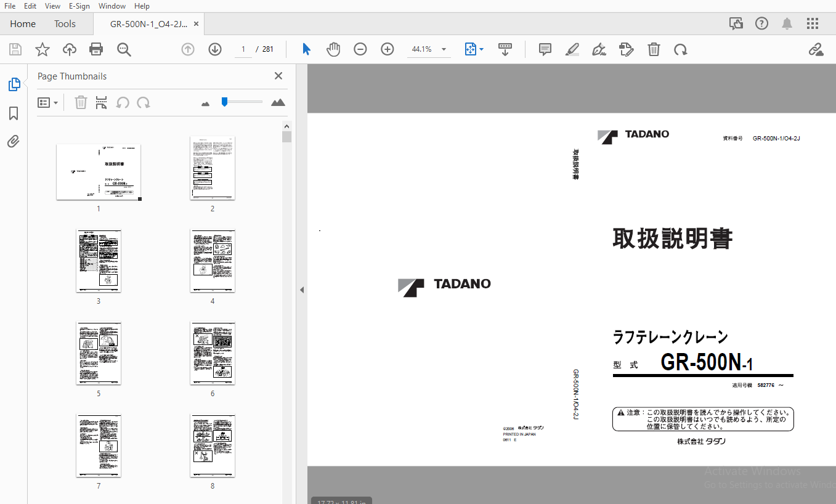Open the find text magnifier tool
This screenshot has height=504, width=836.
(x=124, y=49)
